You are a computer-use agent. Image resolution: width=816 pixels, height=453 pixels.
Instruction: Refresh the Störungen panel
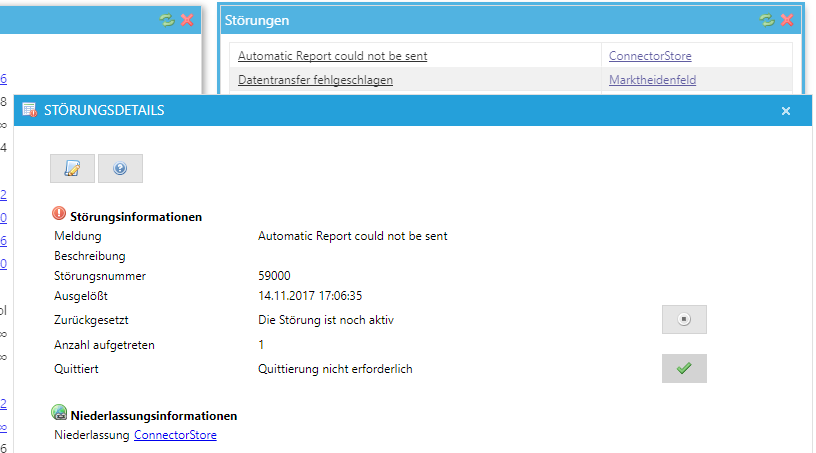[766, 20]
